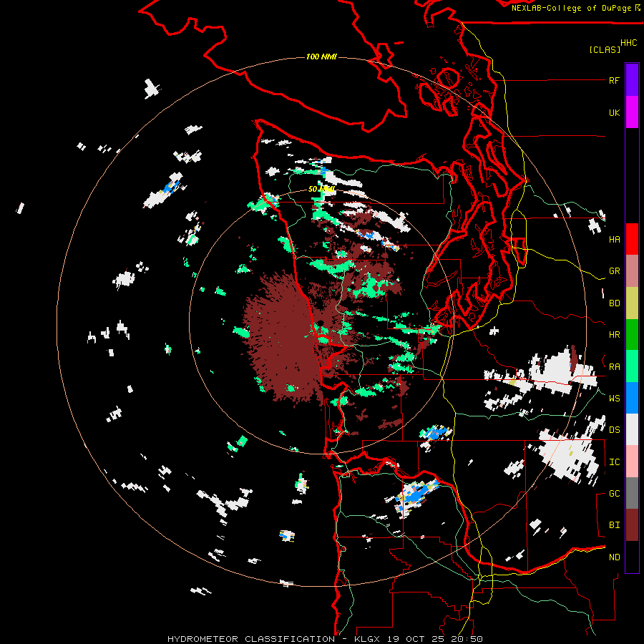
Task: Click the '100 NMI' range ring label
Action: tap(321, 57)
